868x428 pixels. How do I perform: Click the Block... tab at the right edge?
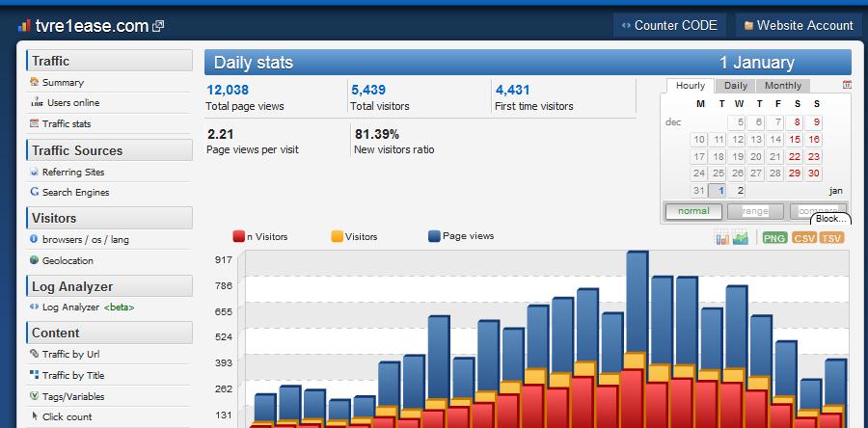coord(830,219)
